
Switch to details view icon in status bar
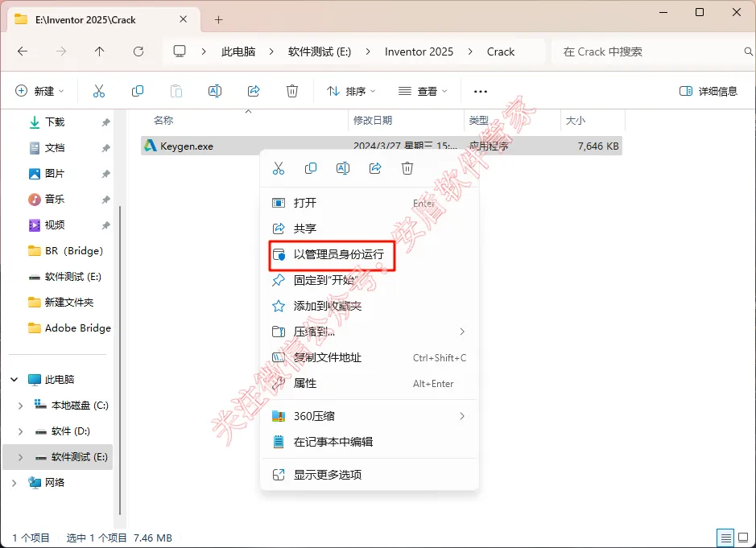pos(725,537)
